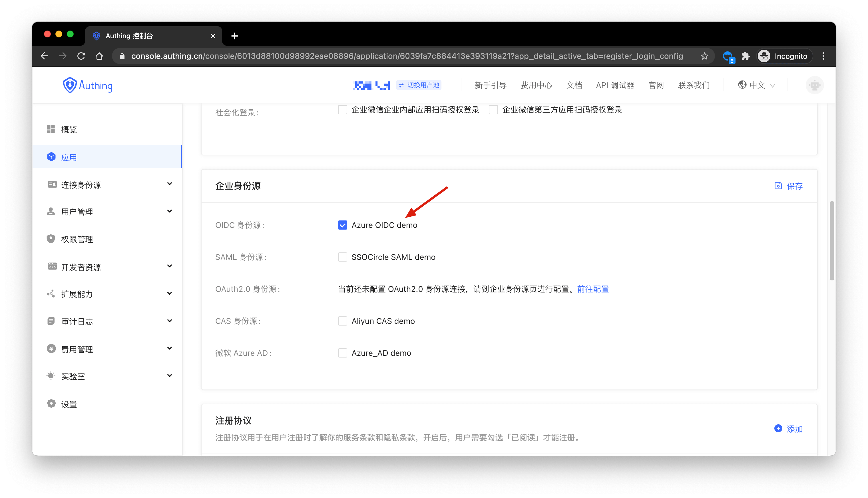Click the browser home icon
Viewport: 868px width, 498px height.
99,56
